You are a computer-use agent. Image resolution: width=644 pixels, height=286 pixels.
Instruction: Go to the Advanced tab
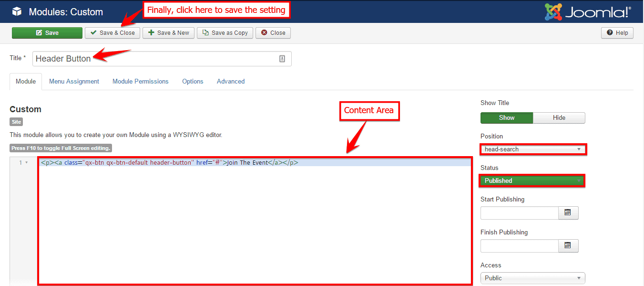[230, 82]
